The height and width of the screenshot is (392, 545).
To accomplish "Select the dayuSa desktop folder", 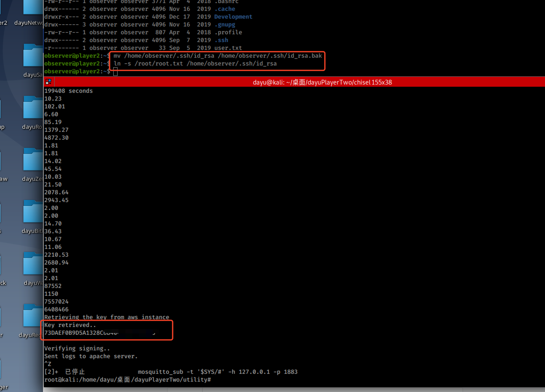I will click(33, 56).
